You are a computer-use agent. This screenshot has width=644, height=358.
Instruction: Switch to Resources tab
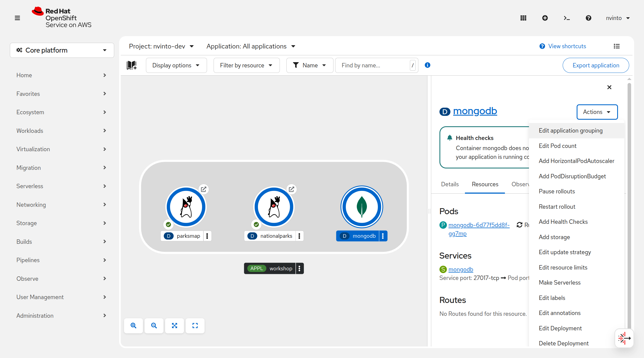[x=485, y=184]
